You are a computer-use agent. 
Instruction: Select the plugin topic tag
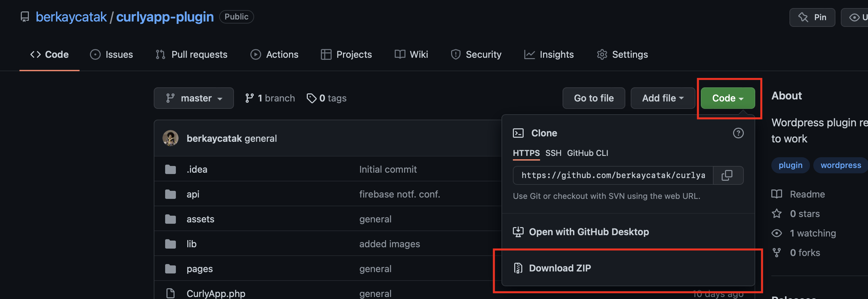pyautogui.click(x=790, y=165)
